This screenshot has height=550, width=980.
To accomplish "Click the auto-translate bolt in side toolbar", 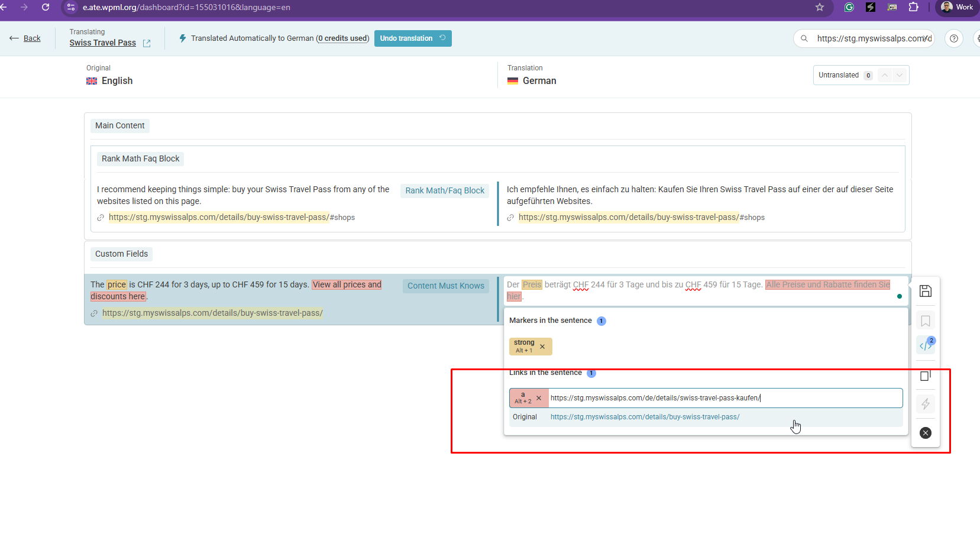I will tap(926, 404).
